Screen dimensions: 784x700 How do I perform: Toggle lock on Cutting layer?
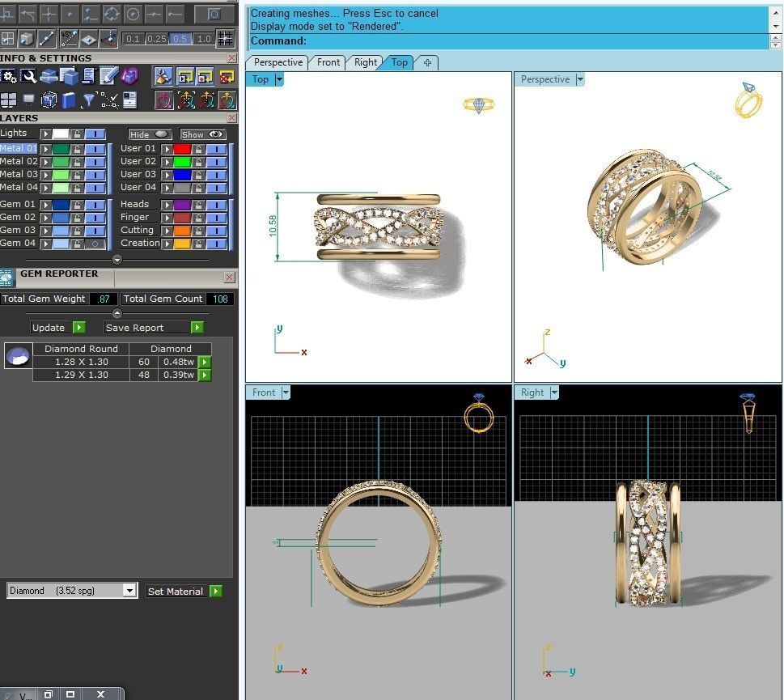tap(198, 231)
